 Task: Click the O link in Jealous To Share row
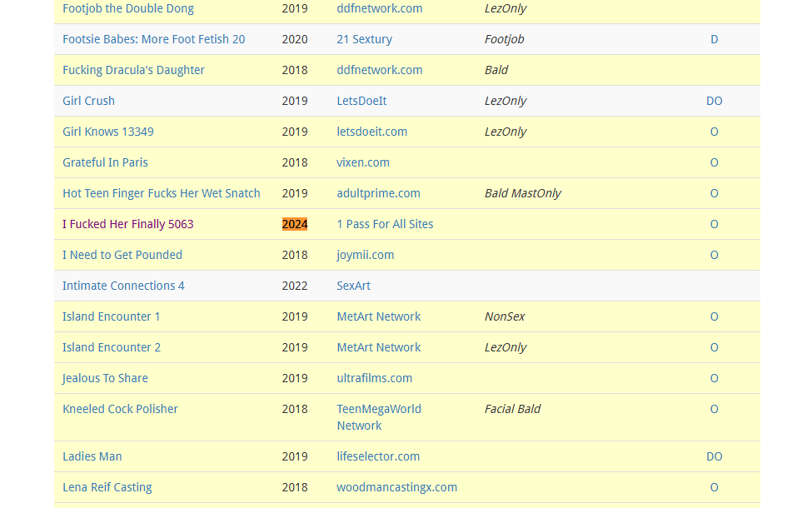click(714, 378)
